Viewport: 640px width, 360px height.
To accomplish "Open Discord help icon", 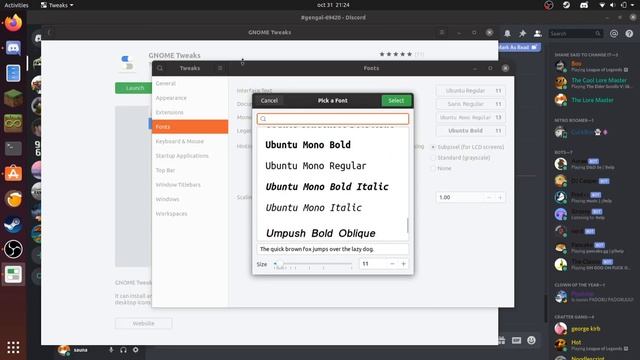I will pyautogui.click(x=629, y=33).
